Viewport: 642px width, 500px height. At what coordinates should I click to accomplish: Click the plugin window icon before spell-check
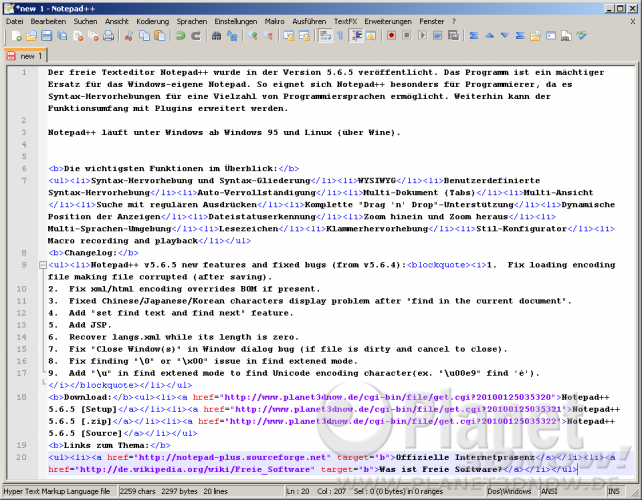pos(551,36)
